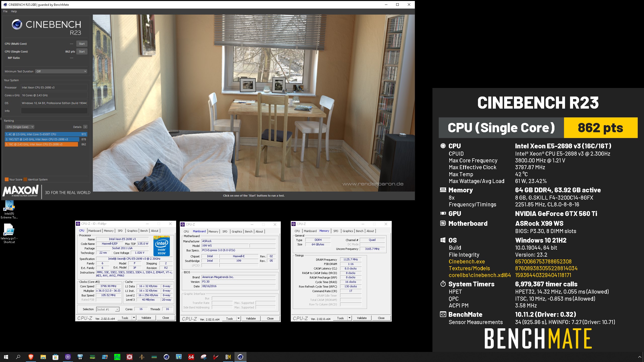Open the Snipping Tool taskbar icon
Image resolution: width=644 pixels, height=362 pixels.
pyautogui.click(x=203, y=357)
